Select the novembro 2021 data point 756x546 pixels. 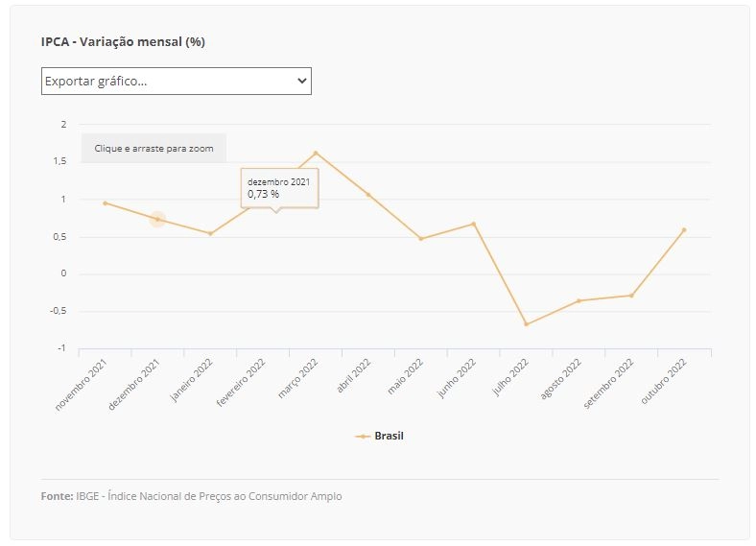click(x=106, y=203)
